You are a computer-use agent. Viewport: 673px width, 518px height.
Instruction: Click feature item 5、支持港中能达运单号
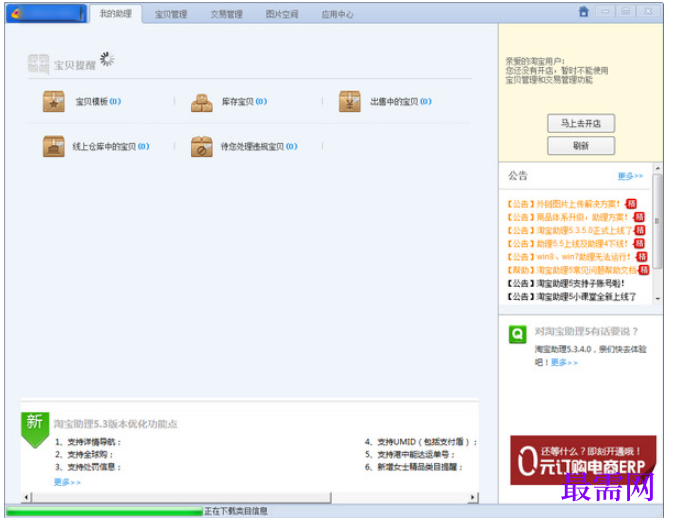click(x=410, y=454)
